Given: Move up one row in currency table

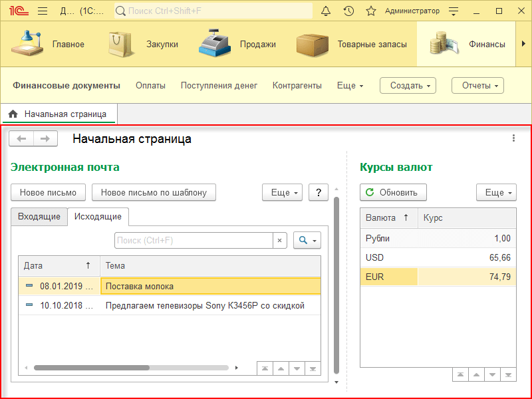Looking at the screenshot, I should [476, 374].
